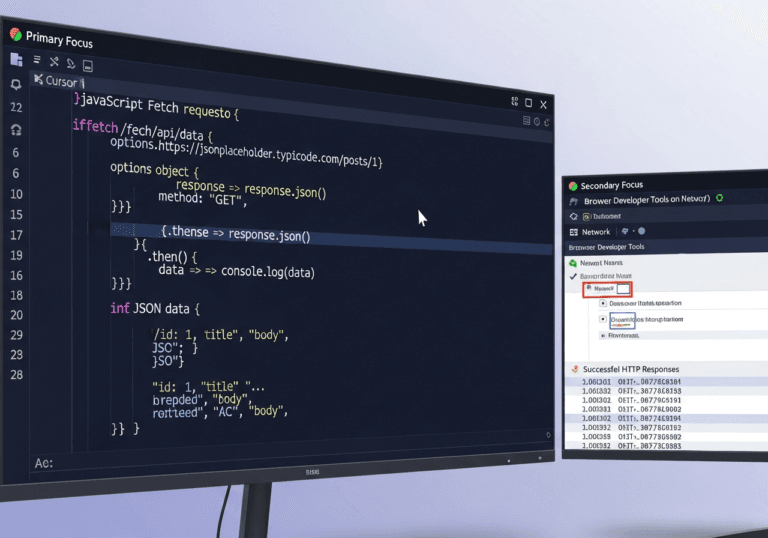Select the response row ending 08774C9194
This screenshot has width=768, height=538.
(666, 418)
